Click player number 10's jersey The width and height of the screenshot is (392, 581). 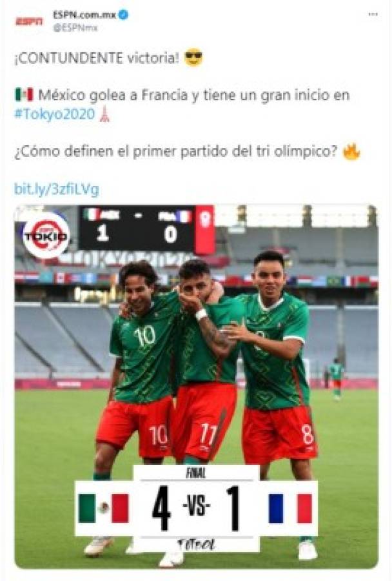pos(146,347)
